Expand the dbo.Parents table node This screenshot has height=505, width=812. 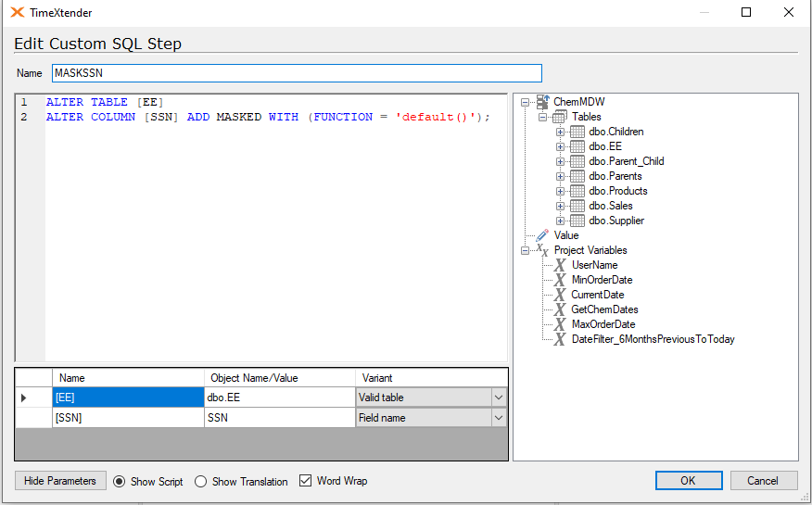tap(560, 176)
